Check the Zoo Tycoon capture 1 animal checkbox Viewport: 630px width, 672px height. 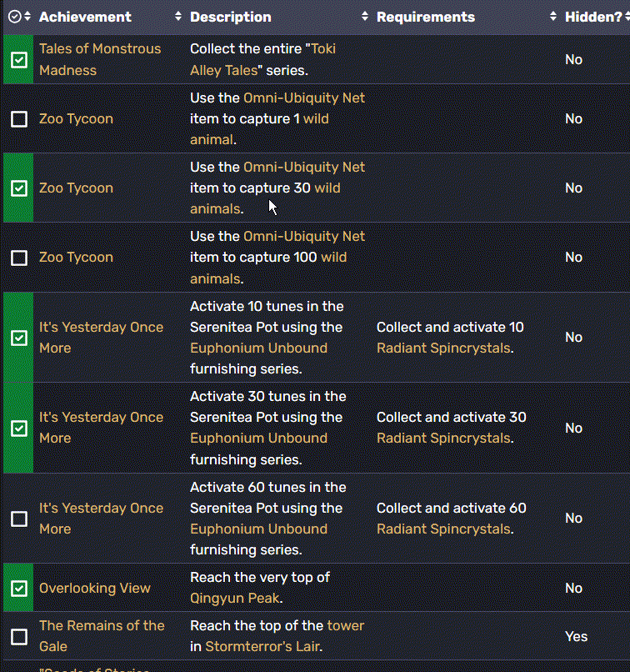(x=19, y=119)
